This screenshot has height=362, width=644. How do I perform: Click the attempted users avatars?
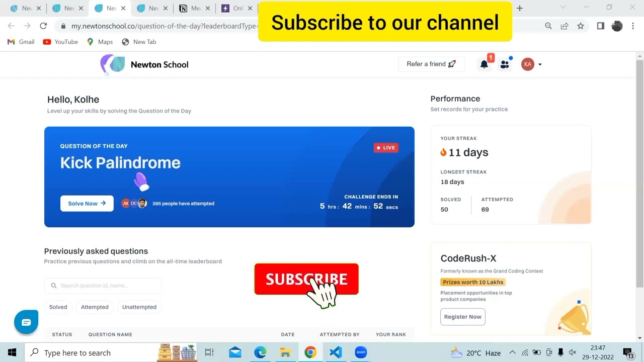pos(134,203)
